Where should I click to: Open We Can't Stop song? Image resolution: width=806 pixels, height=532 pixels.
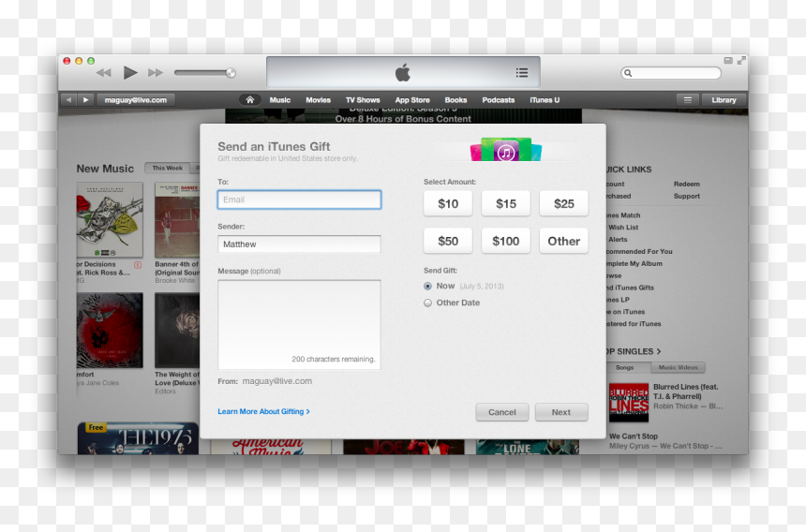click(x=634, y=436)
